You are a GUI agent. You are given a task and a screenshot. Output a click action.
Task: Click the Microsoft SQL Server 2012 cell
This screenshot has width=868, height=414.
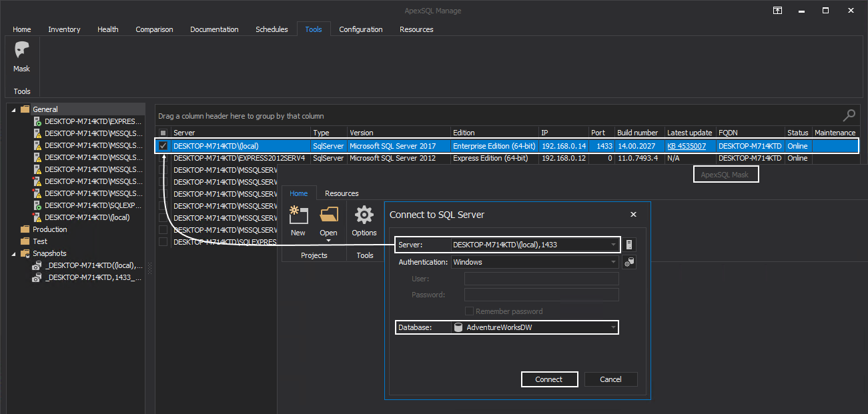(399, 158)
